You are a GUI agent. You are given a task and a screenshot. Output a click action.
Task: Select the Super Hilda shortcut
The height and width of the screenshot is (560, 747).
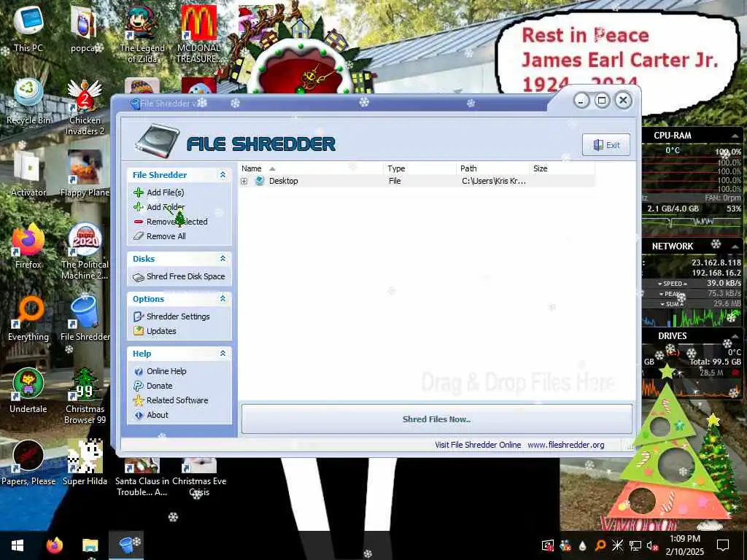tap(85, 463)
